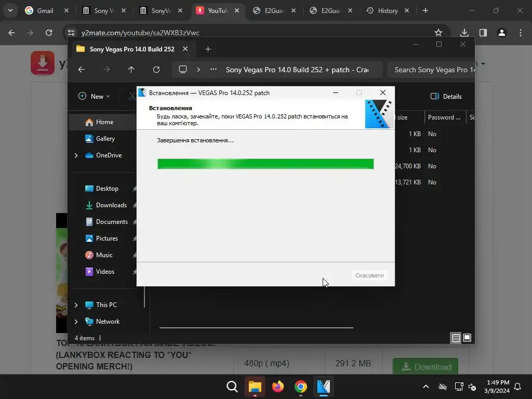Click the y2mate address bar URL

pos(140,33)
